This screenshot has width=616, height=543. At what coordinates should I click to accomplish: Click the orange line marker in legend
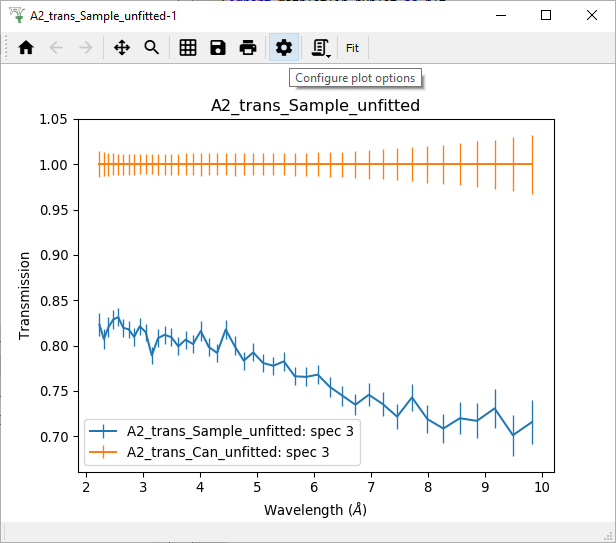104,452
